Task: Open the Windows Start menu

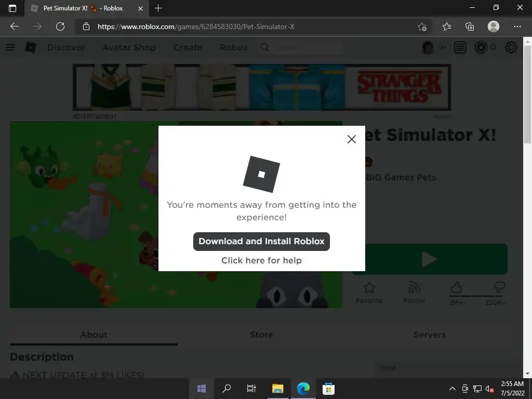Action: pyautogui.click(x=202, y=389)
